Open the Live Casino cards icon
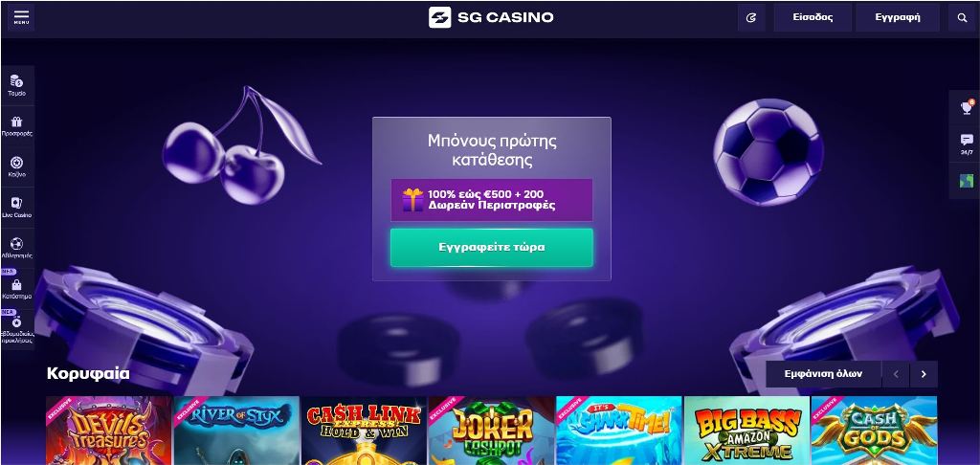 [x=17, y=207]
